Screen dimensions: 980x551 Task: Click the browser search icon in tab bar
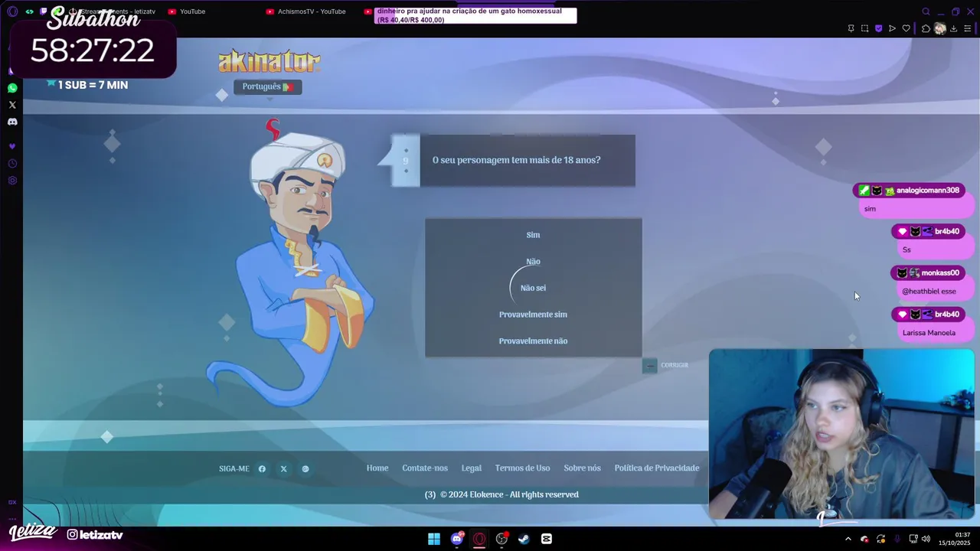tap(926, 11)
